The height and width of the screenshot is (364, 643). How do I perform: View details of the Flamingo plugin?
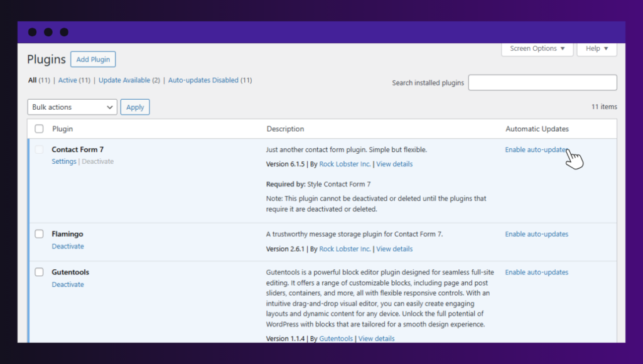tap(394, 249)
